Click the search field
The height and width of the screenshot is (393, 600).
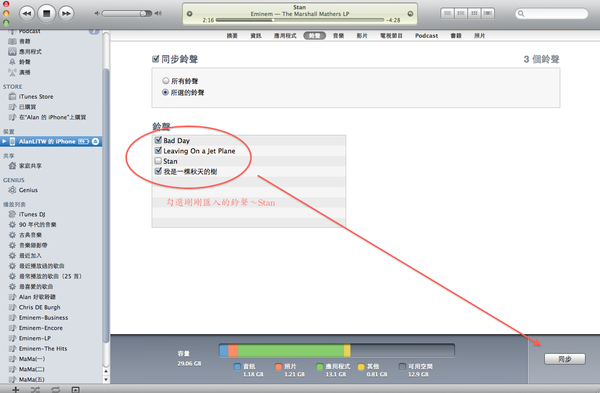(551, 14)
